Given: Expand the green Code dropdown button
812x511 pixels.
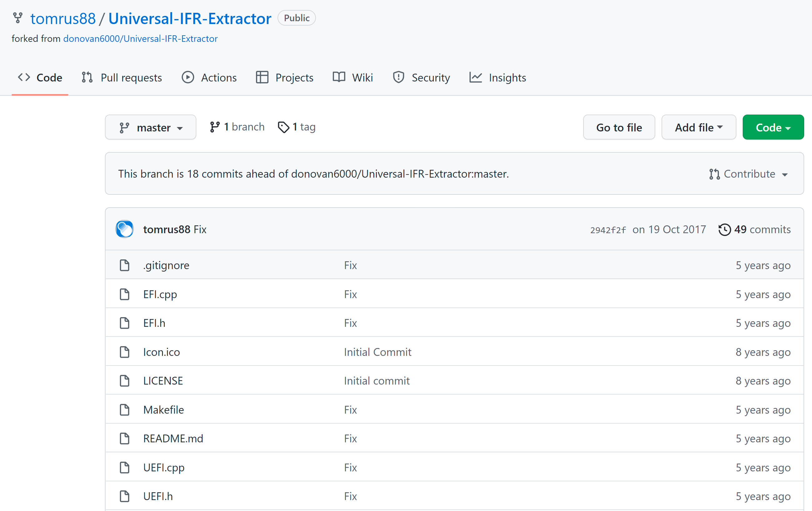Looking at the screenshot, I should [773, 127].
